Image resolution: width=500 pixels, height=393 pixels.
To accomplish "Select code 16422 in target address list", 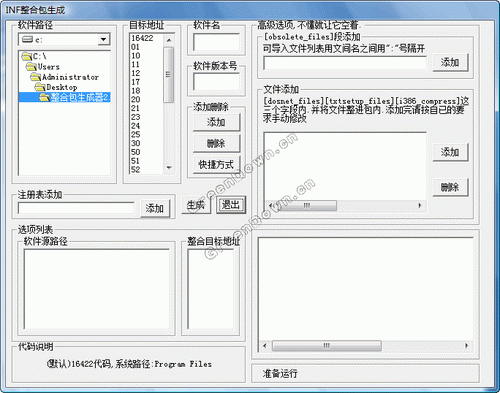I will coord(142,38).
